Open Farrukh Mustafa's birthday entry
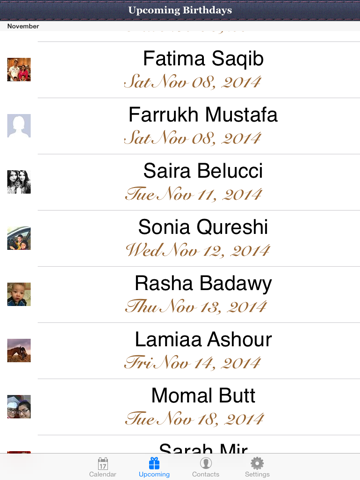The width and height of the screenshot is (360, 480). (x=180, y=126)
